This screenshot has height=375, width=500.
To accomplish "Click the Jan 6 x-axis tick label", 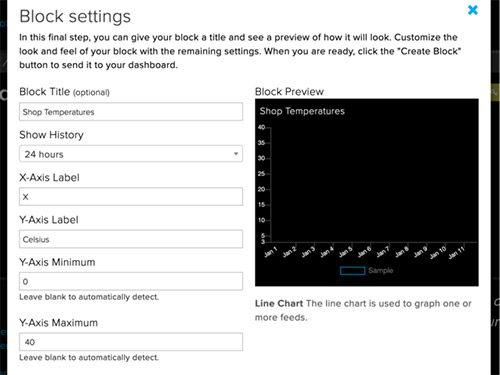I will coord(364,252).
